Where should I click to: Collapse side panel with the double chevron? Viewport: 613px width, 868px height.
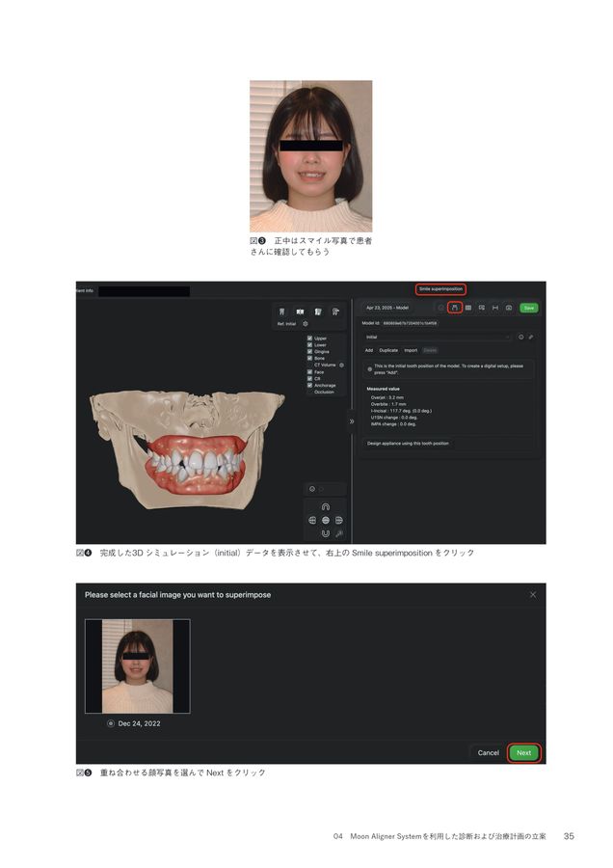point(352,421)
